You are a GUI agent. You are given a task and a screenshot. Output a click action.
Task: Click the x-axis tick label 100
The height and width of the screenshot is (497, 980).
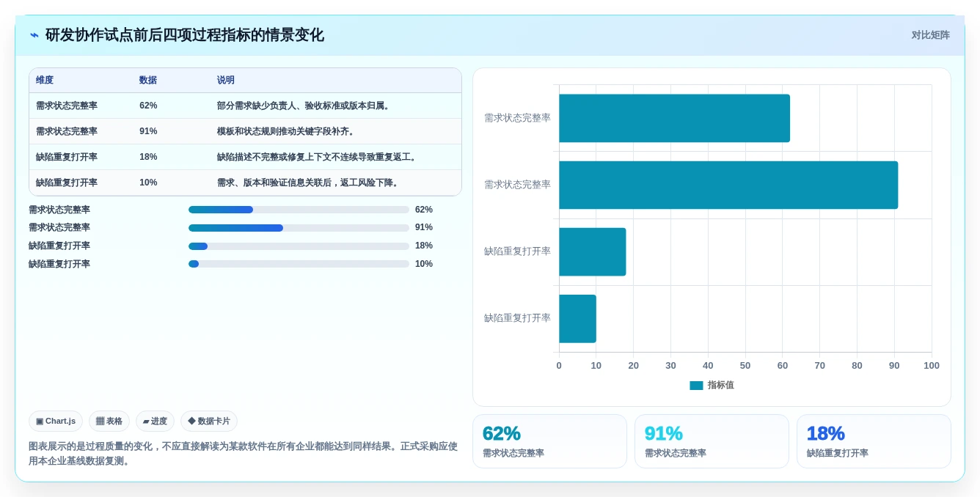[x=931, y=366]
